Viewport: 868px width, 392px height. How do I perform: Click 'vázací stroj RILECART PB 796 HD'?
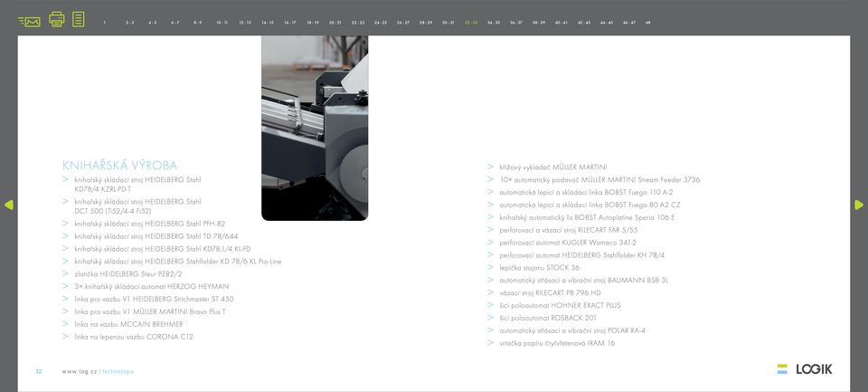551,292
